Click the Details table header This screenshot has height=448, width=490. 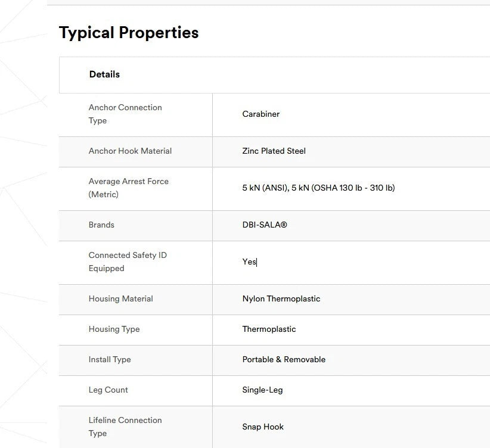click(x=104, y=74)
